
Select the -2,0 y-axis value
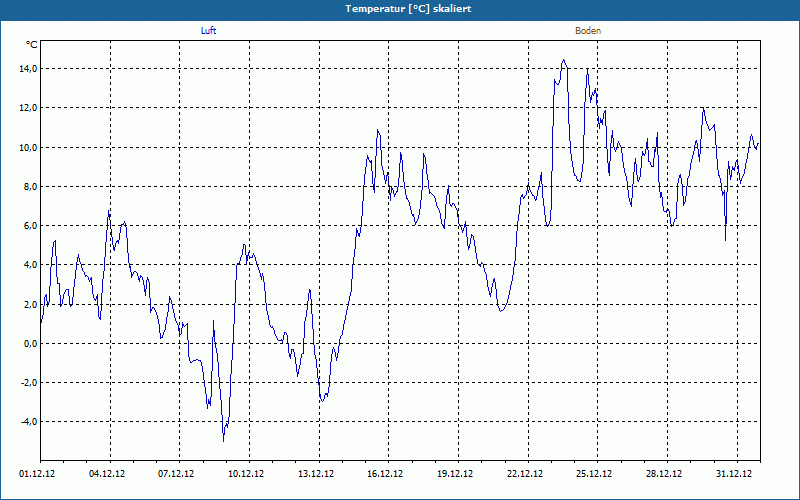pos(29,383)
